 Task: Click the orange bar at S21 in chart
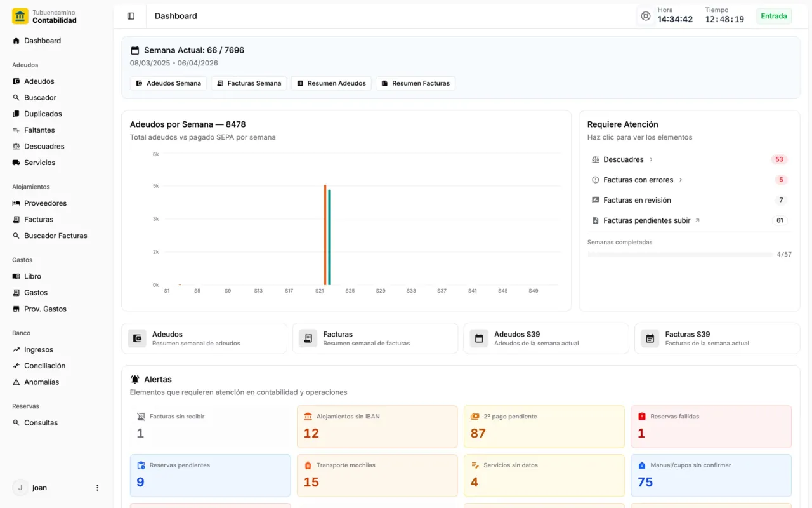[x=325, y=235]
